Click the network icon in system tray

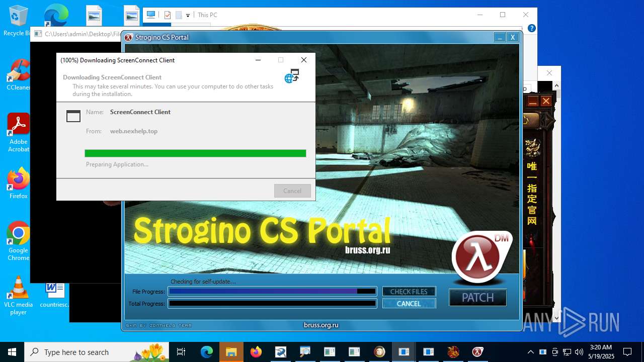tap(567, 352)
